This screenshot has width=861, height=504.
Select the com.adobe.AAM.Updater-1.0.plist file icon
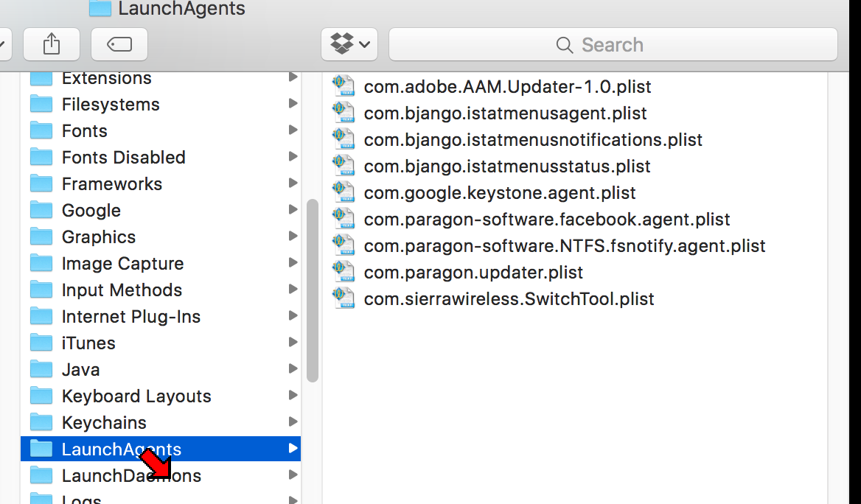click(x=344, y=87)
